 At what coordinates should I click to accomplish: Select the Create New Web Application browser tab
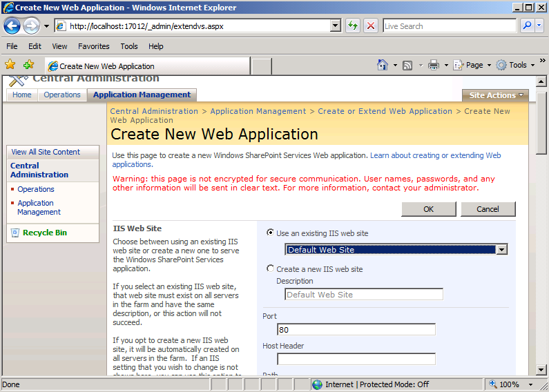coord(147,66)
